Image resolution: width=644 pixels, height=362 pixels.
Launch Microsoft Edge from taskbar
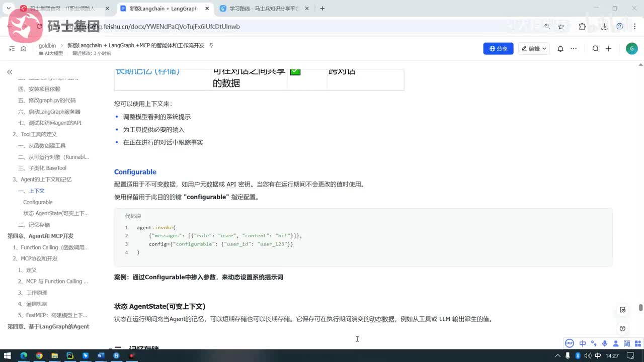point(24,355)
